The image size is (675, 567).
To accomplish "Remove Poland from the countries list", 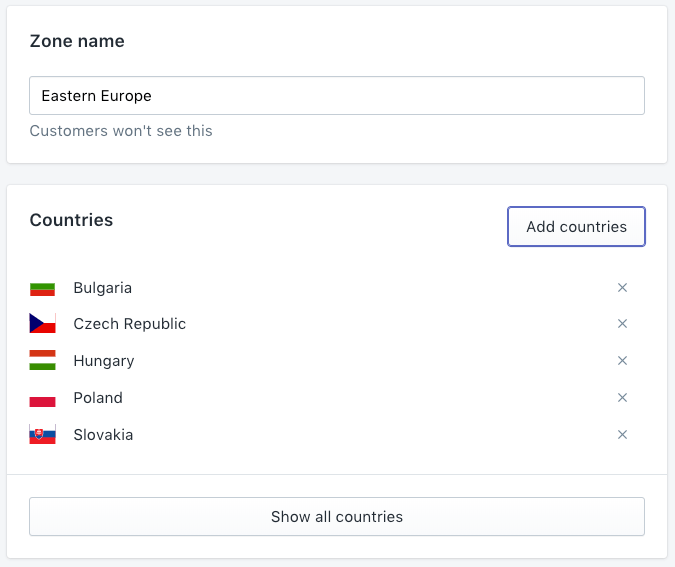I will point(622,398).
